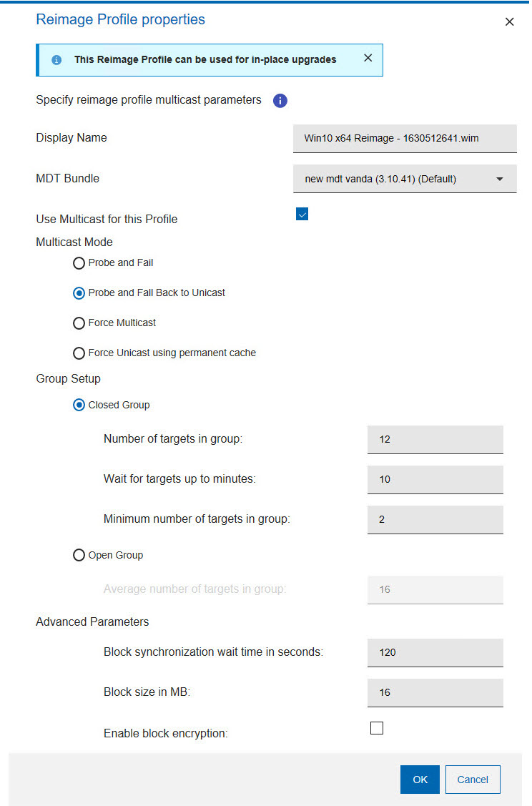Click the Display Name text field
Screen dimensions: 532x806
(405, 139)
